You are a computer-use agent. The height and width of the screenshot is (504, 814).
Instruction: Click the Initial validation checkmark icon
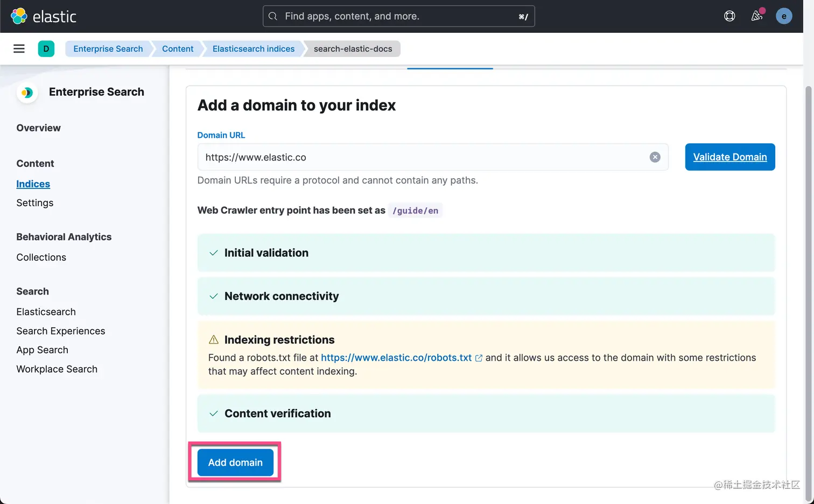214,253
